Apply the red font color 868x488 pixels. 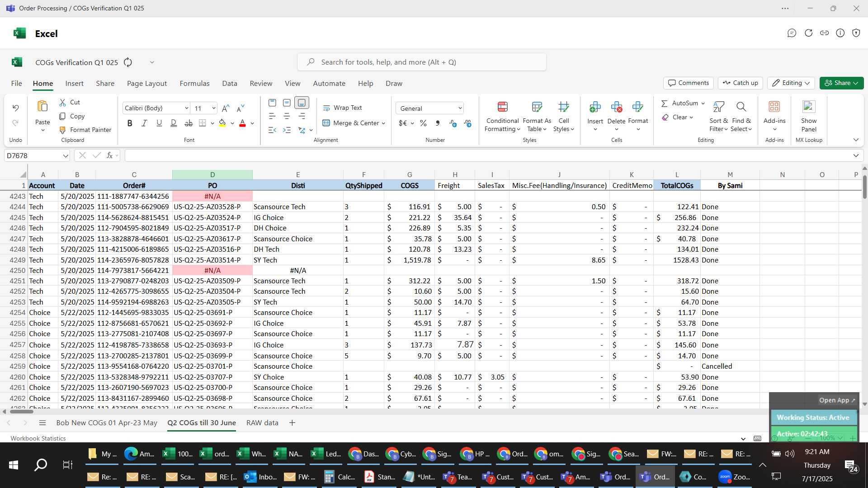point(242,123)
